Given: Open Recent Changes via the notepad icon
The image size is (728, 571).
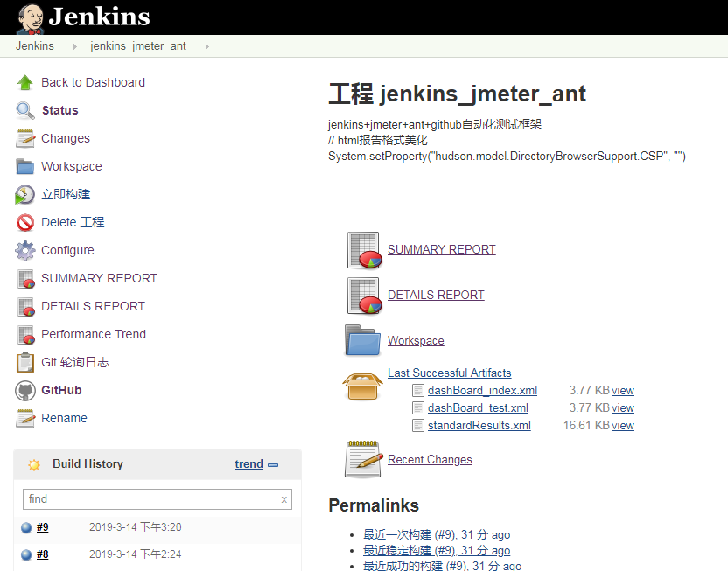Looking at the screenshot, I should [x=362, y=457].
